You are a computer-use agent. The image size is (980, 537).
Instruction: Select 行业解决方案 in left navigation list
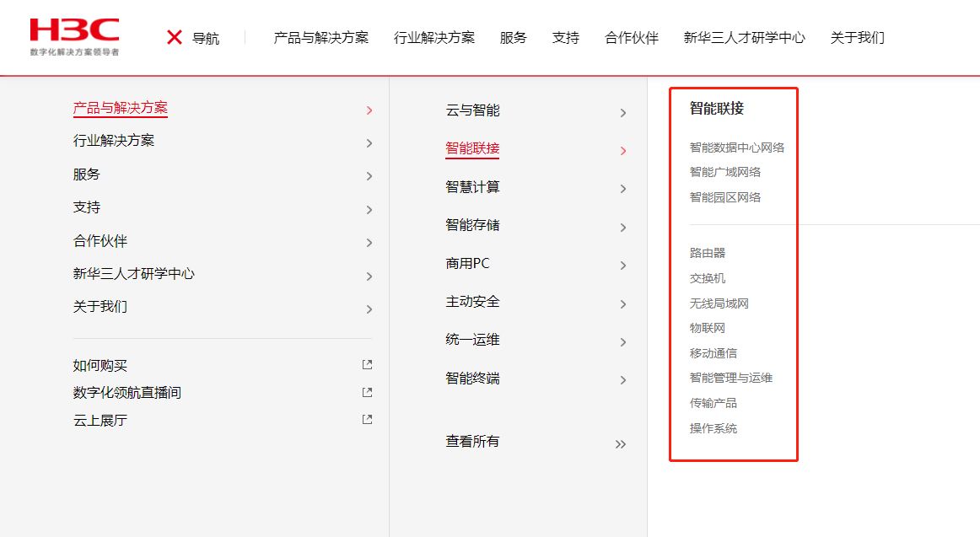click(114, 141)
